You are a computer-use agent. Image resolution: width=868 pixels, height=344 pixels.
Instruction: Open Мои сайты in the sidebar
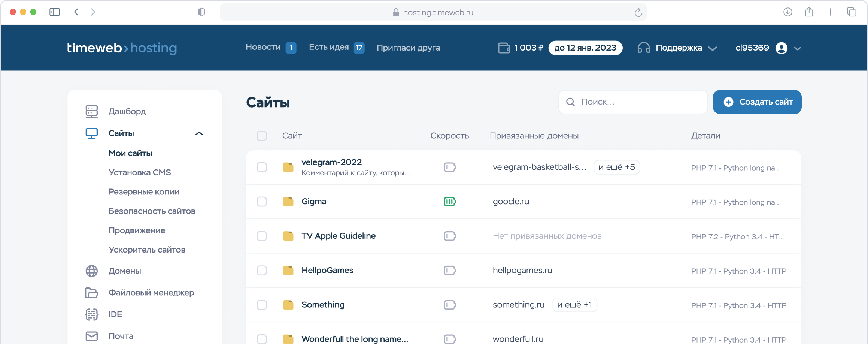click(130, 153)
